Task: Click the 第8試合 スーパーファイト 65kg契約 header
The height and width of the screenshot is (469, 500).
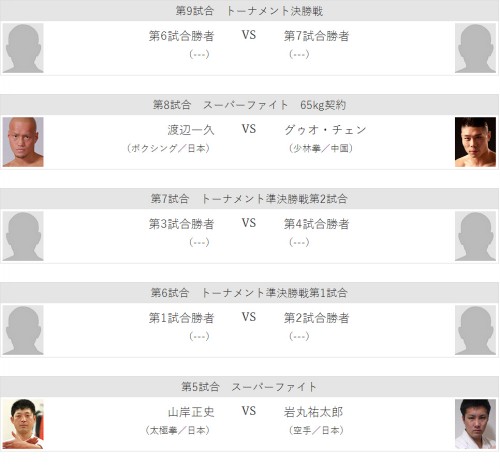Action: click(249, 105)
